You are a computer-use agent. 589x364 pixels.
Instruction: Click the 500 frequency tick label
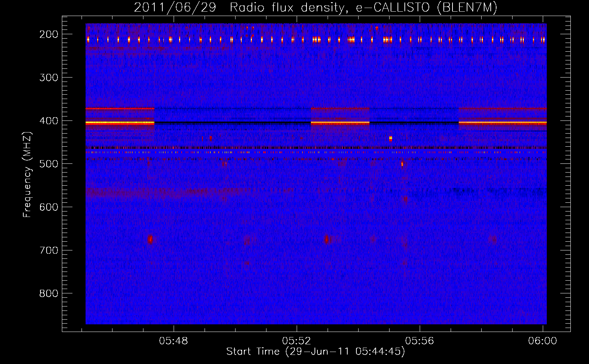click(48, 164)
